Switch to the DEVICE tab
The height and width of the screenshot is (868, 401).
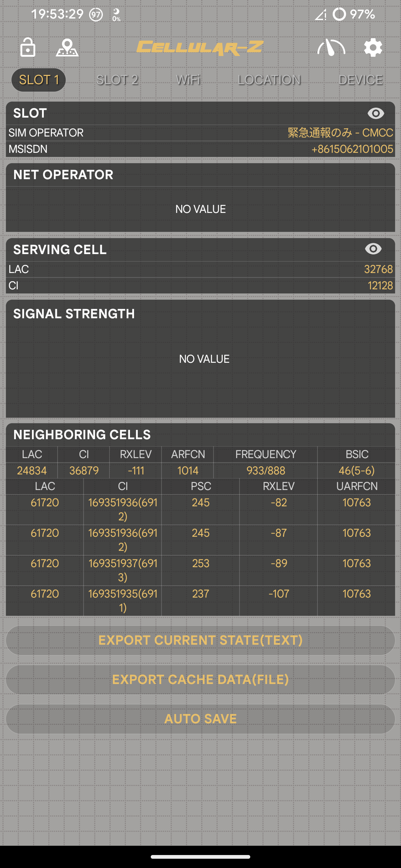click(361, 79)
